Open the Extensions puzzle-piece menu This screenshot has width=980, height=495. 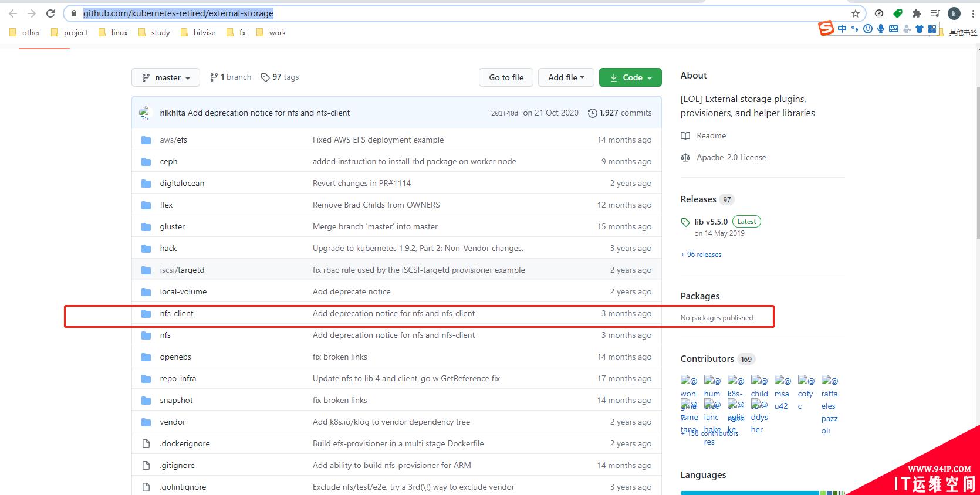coord(917,13)
